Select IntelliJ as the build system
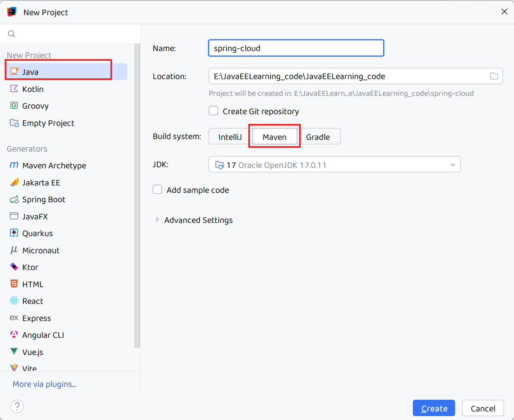The height and width of the screenshot is (420, 514). [x=230, y=137]
